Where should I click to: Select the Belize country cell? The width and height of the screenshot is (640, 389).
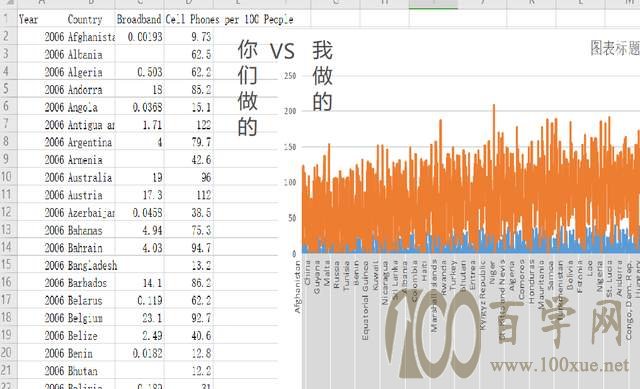91,336
